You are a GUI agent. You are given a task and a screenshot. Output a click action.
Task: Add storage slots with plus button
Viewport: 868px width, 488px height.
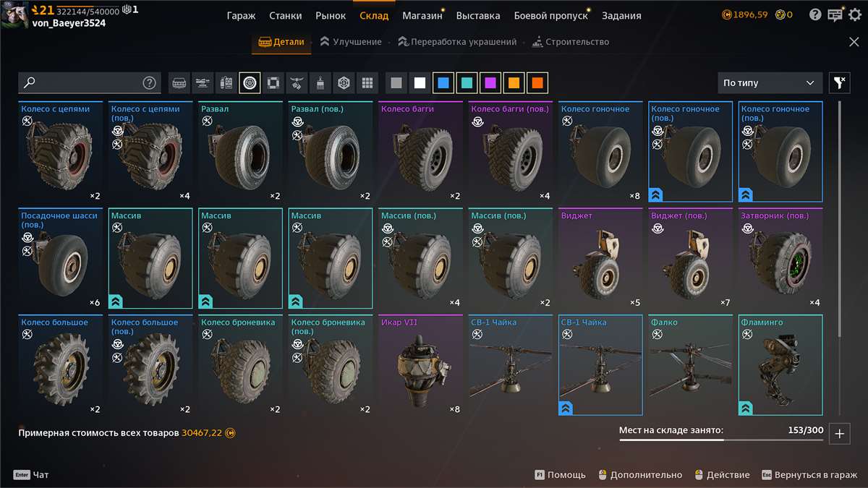click(x=839, y=433)
